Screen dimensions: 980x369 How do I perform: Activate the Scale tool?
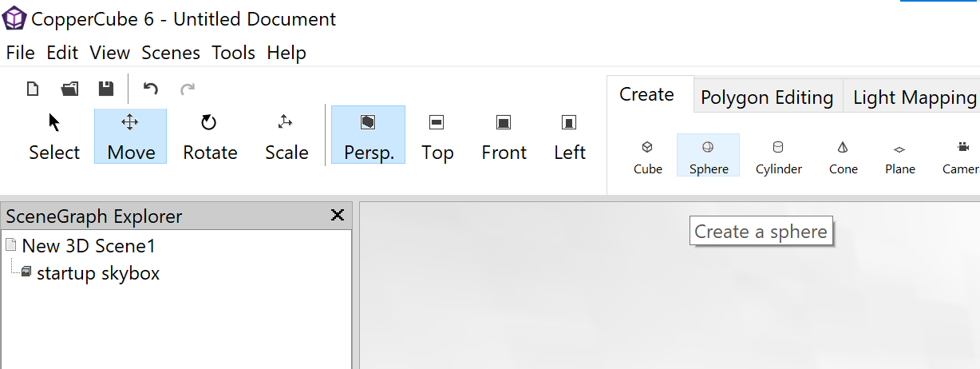point(286,137)
